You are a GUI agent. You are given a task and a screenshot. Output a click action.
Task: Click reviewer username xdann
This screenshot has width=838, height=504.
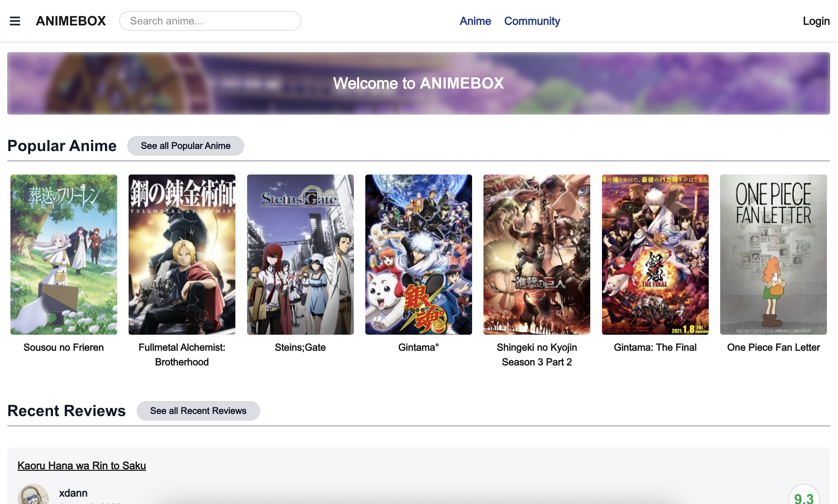pos(73,493)
